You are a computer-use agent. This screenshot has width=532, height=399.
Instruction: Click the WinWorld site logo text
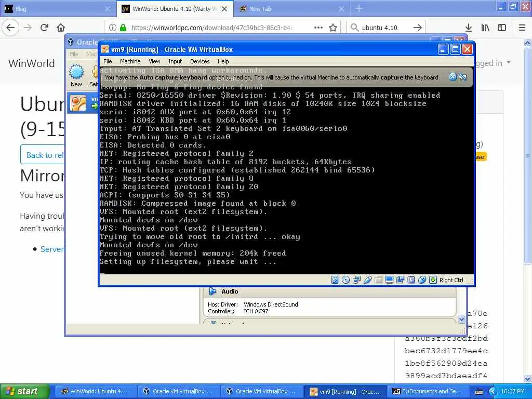click(x=32, y=63)
